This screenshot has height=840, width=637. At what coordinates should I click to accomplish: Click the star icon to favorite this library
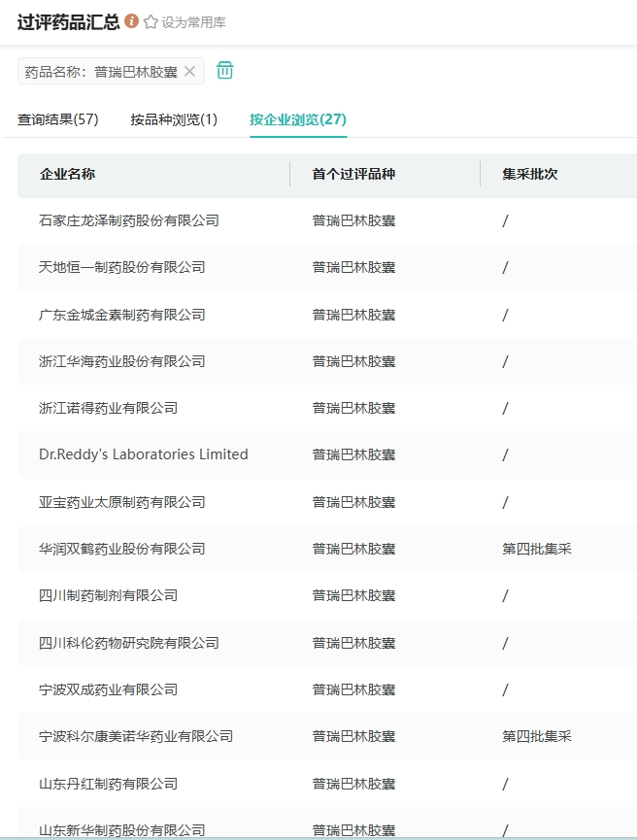pos(151,22)
